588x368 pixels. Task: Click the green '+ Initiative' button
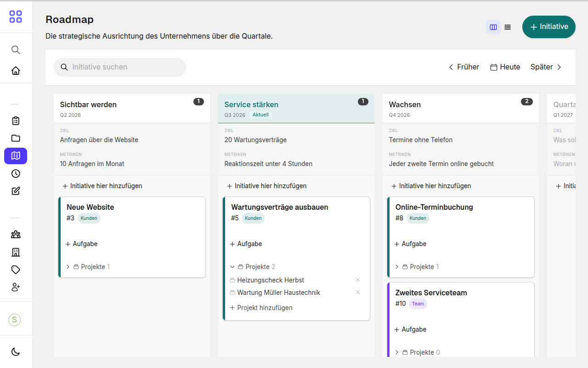[x=549, y=27]
